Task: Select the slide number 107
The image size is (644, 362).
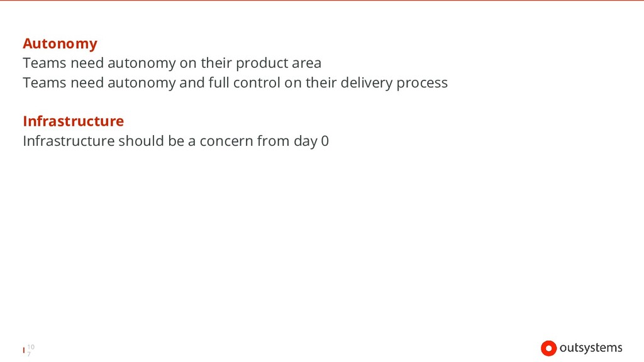Action: tap(31, 350)
